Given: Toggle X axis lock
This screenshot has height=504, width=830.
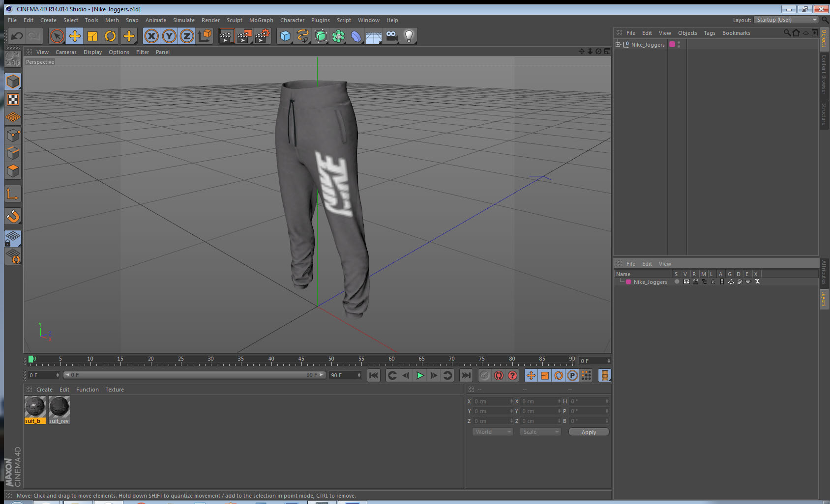Looking at the screenshot, I should [151, 36].
